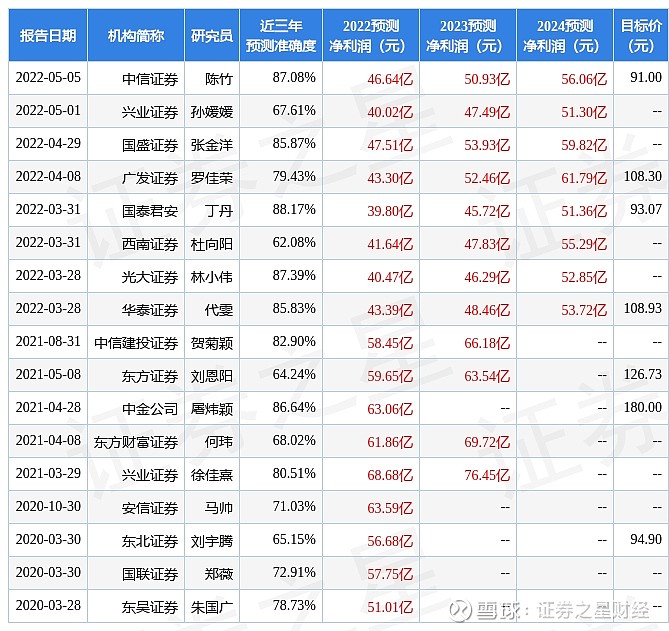
Task: Select the date cell 2021-03-29
Action: (x=48, y=473)
